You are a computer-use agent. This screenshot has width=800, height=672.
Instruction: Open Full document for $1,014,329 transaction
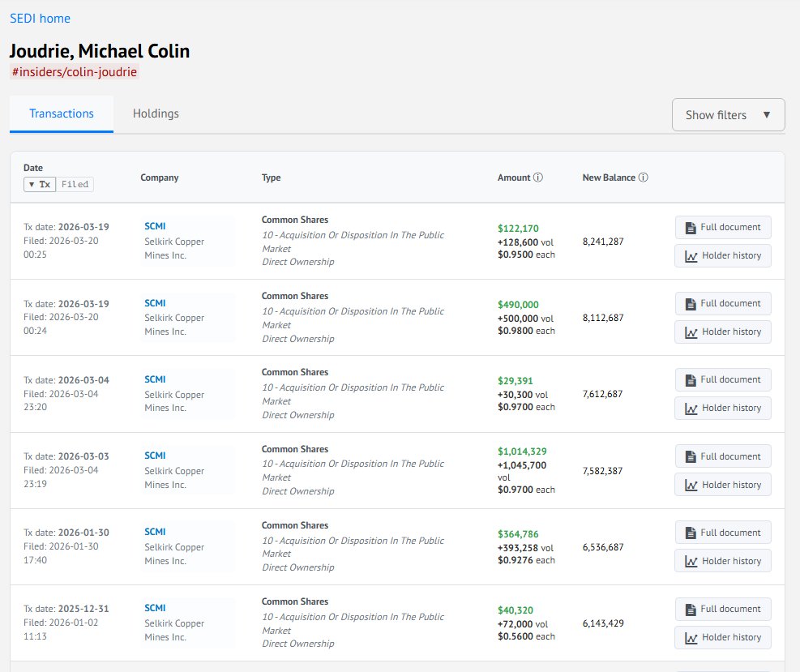(x=722, y=456)
